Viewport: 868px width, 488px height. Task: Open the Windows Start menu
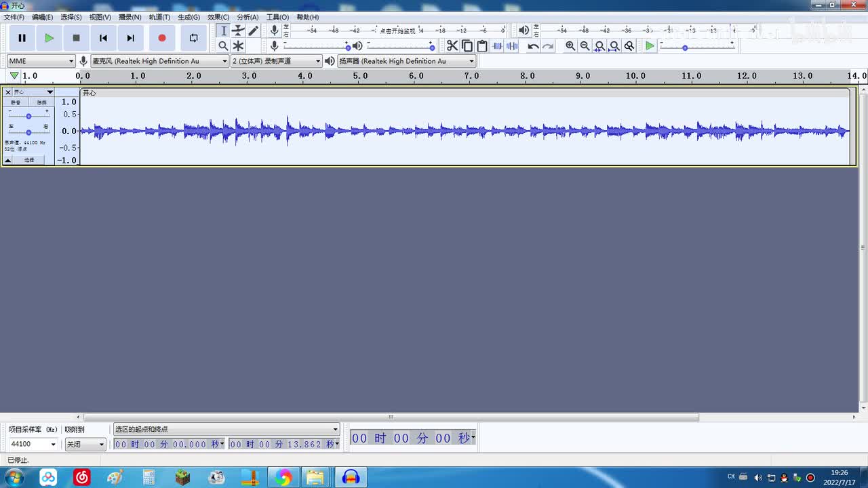(x=14, y=478)
